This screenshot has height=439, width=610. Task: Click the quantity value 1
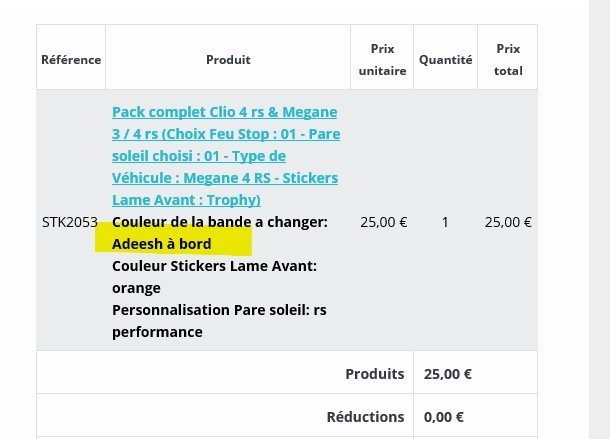pos(445,222)
